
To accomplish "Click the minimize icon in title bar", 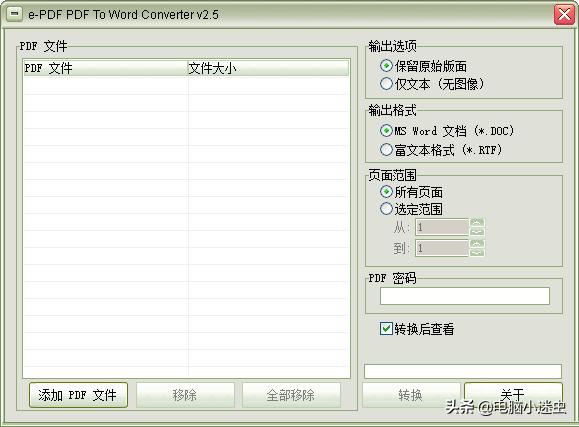I will click(x=15, y=14).
